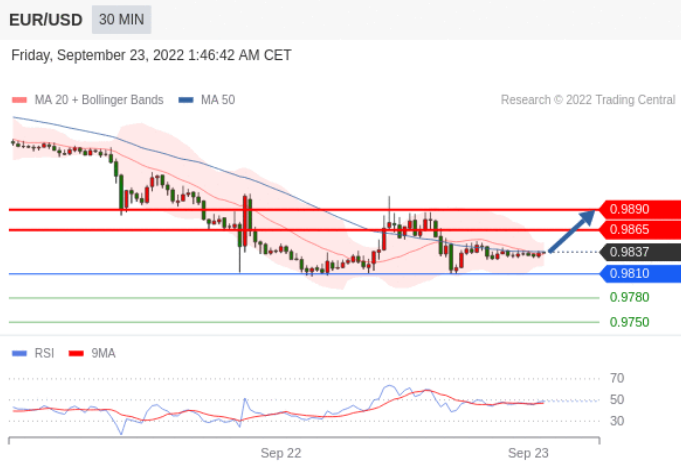
Task: Select the 0.9837 current price label
Action: pos(640,252)
